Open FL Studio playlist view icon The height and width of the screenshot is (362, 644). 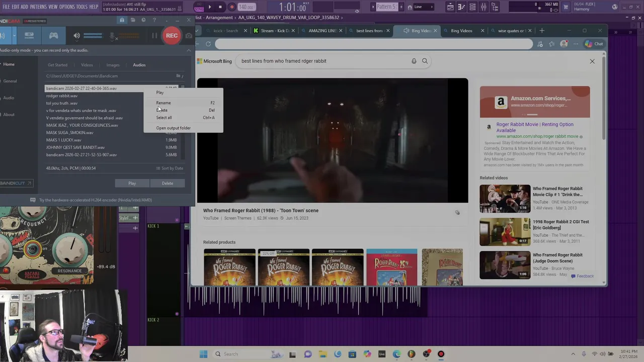(x=450, y=7)
